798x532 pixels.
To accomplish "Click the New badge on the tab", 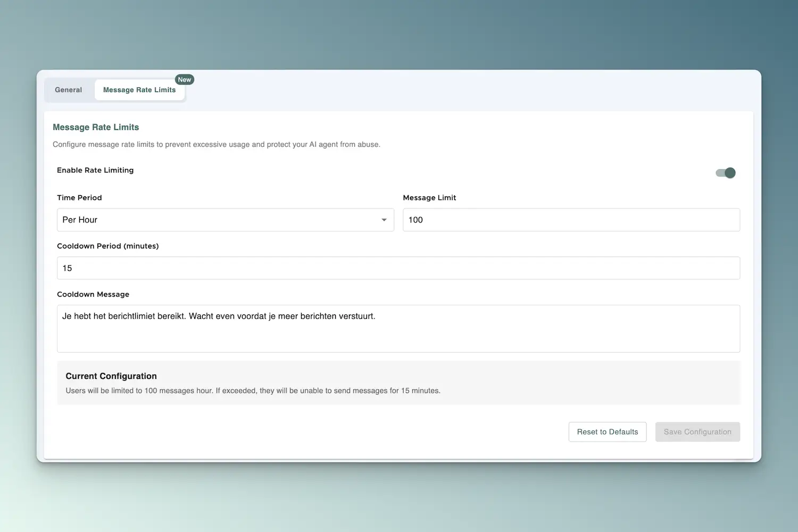I will coord(185,80).
